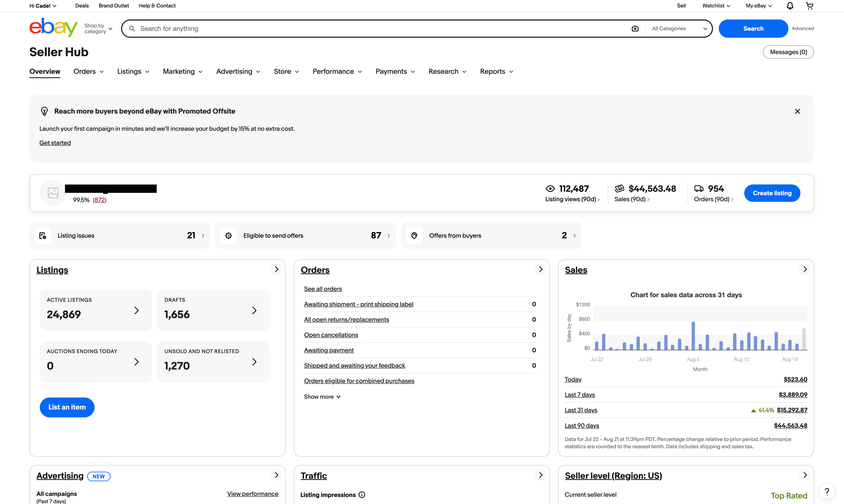Open the All Categories dropdown
The width and height of the screenshot is (844, 504).
pyautogui.click(x=679, y=29)
